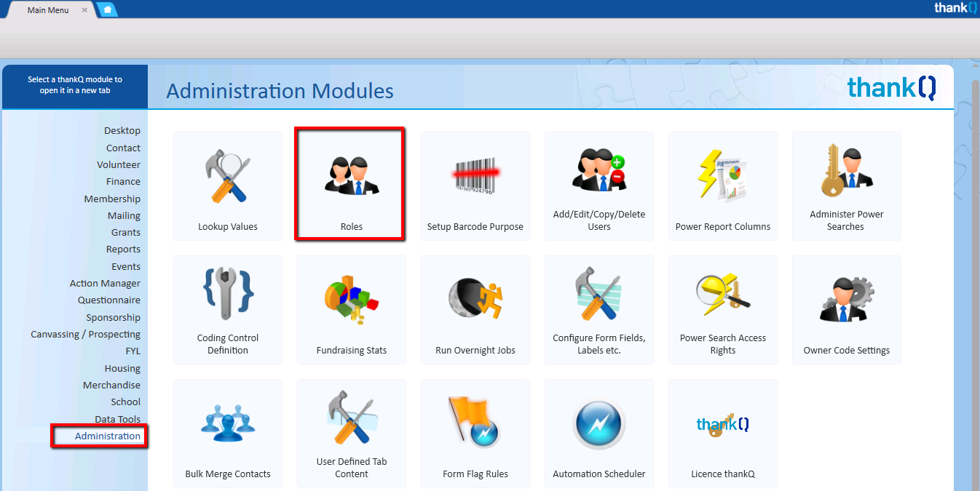Open Merchandise in the sidebar

[111, 386]
